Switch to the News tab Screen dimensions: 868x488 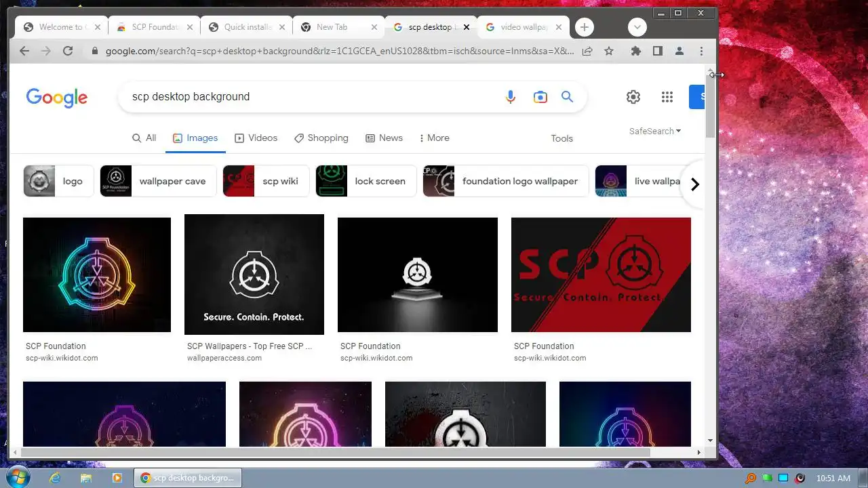[x=384, y=138]
